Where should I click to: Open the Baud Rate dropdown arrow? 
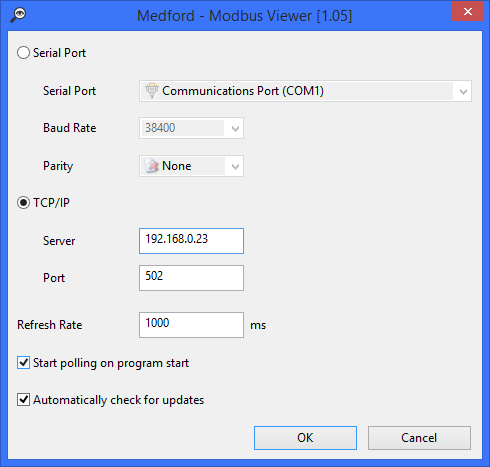pos(235,128)
